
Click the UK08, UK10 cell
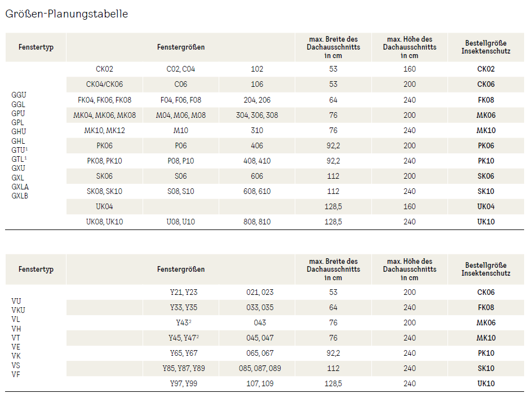pos(104,222)
